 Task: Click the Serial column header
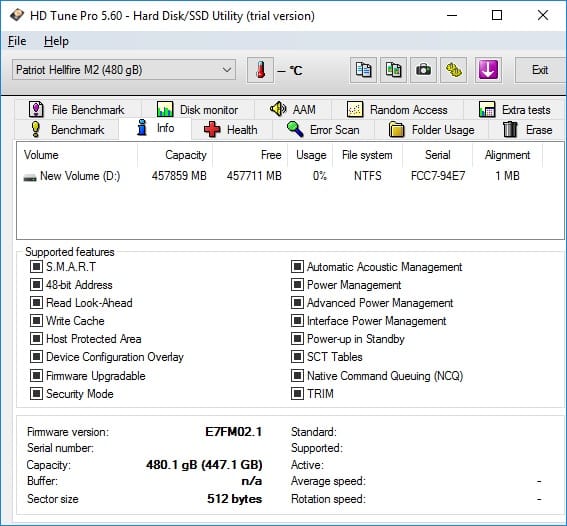[x=438, y=155]
